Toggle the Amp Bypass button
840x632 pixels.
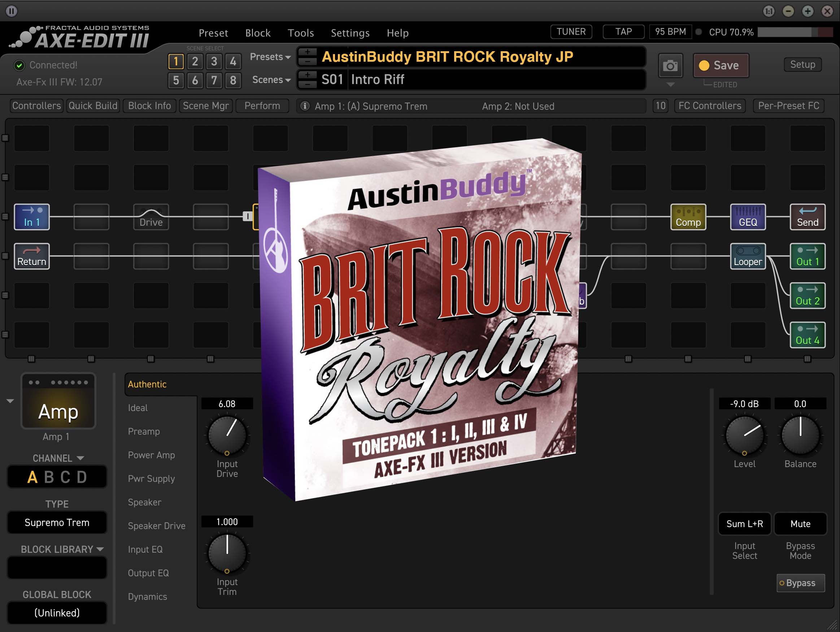[801, 583]
